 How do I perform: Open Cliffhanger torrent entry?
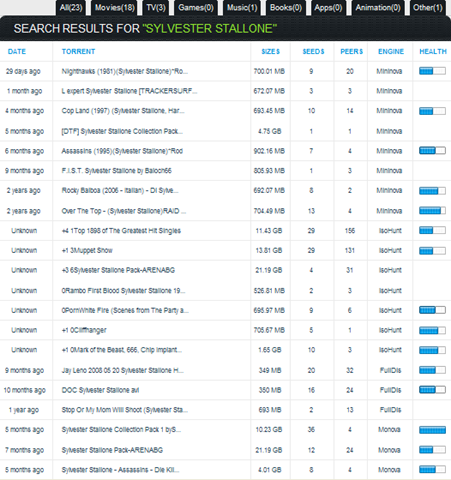click(84, 330)
